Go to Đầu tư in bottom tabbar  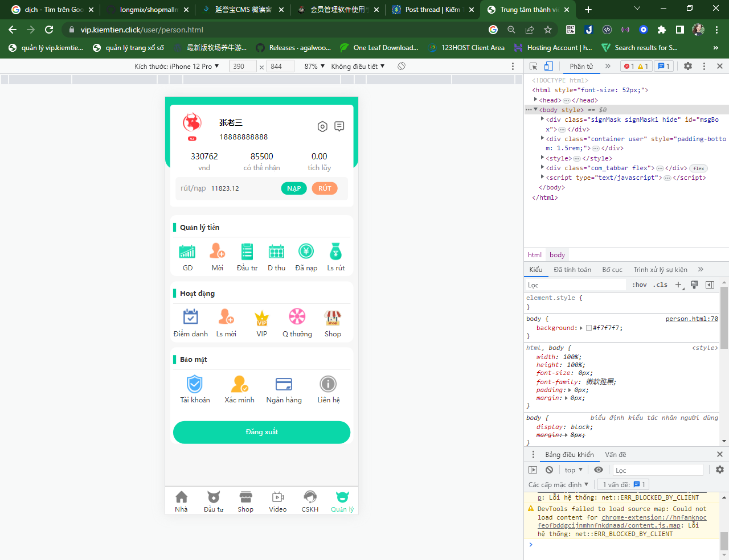tap(214, 501)
